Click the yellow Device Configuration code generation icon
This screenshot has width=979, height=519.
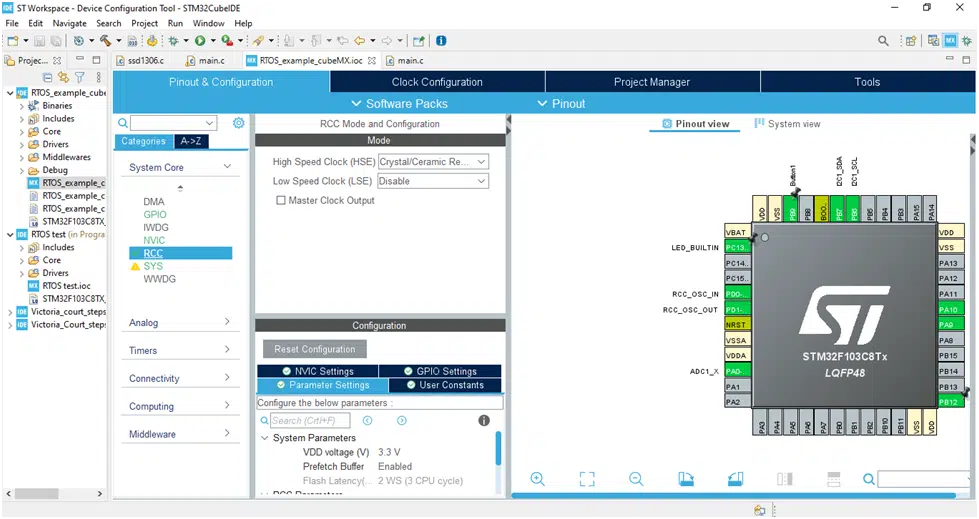pyautogui.click(x=152, y=41)
